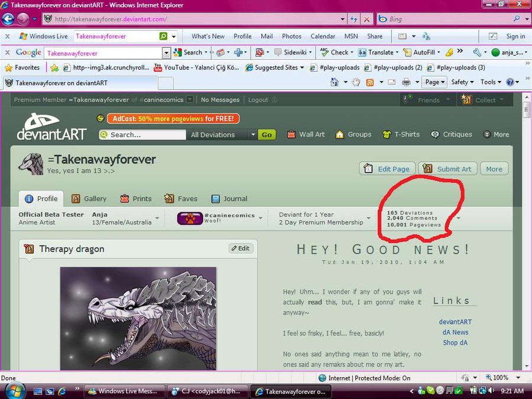Open the Help question mark icon

coord(510,82)
